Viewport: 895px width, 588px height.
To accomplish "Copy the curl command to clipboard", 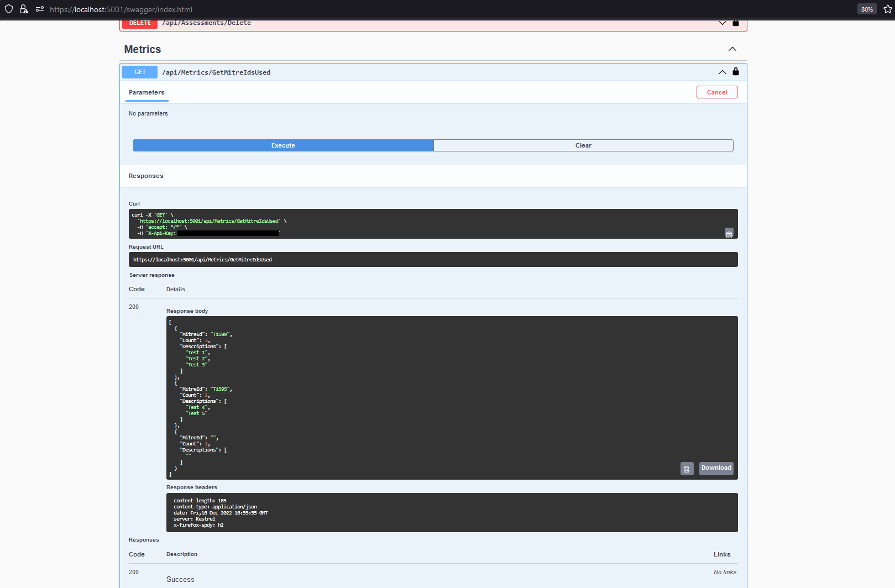I will click(729, 233).
